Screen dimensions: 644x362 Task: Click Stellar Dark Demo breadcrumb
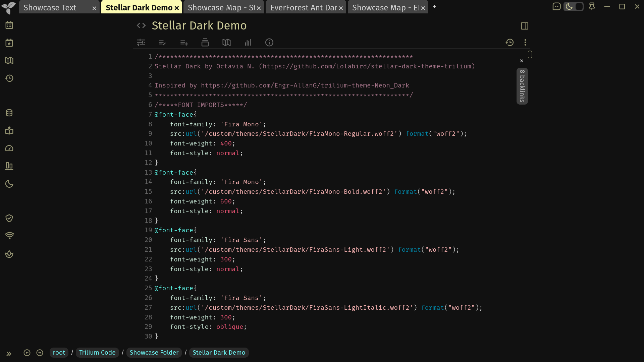point(219,353)
